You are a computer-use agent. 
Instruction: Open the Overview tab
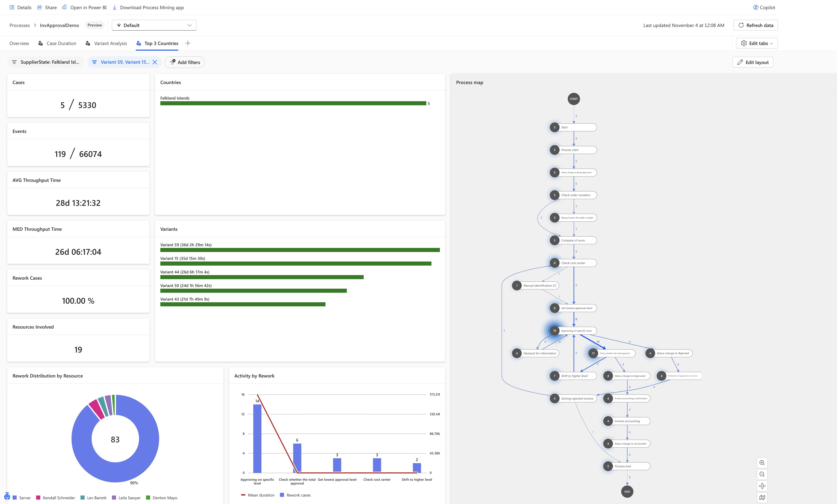click(19, 43)
